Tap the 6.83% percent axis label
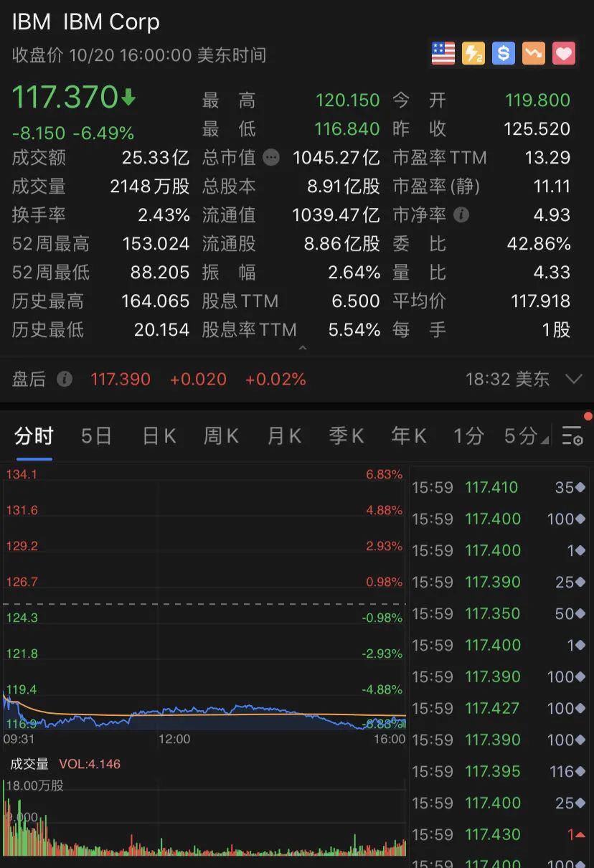This screenshot has height=868, width=594. click(384, 474)
